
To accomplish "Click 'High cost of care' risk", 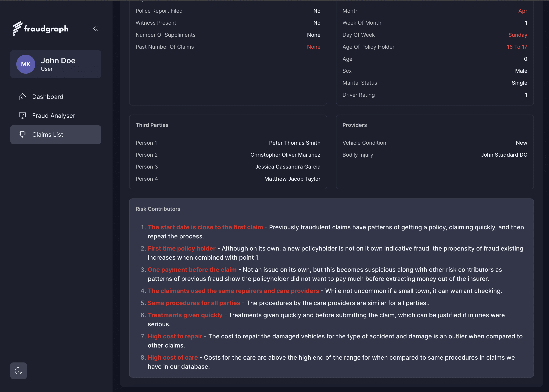I will 173,358.
